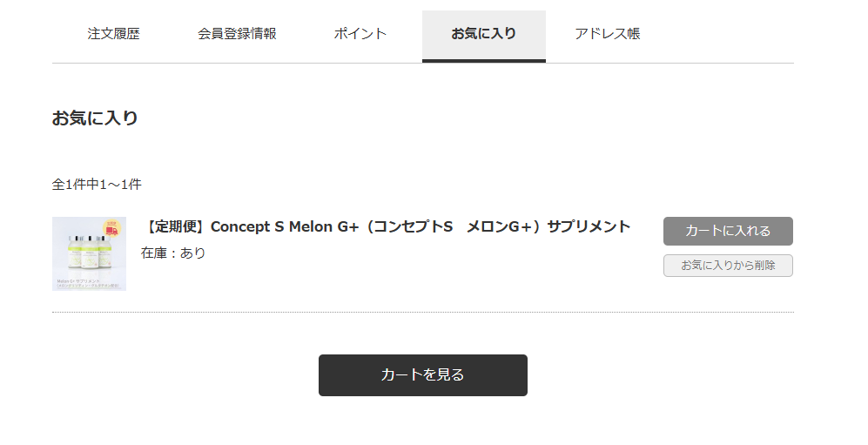Click the 全1件中1〜1件 count text
The image size is (868, 445).
point(97,185)
